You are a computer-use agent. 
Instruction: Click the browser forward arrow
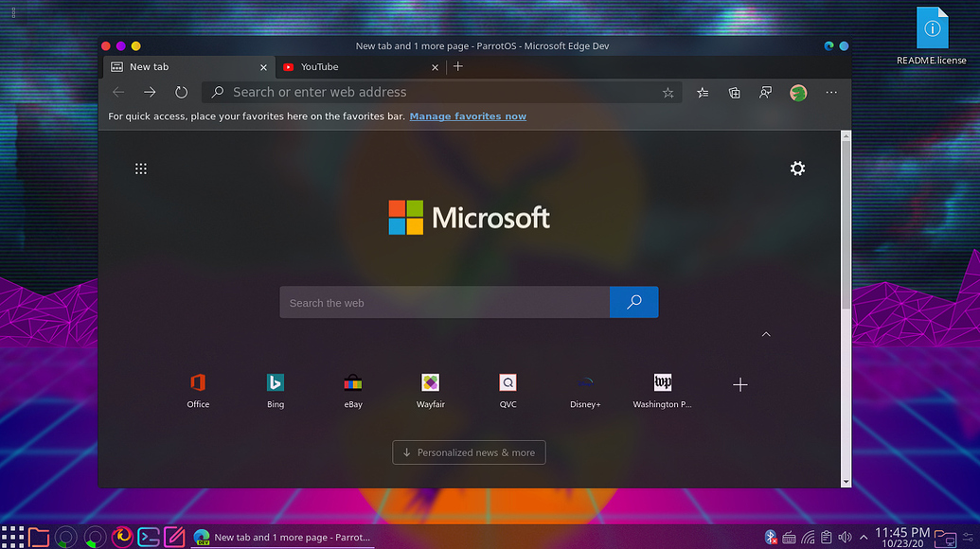150,93
